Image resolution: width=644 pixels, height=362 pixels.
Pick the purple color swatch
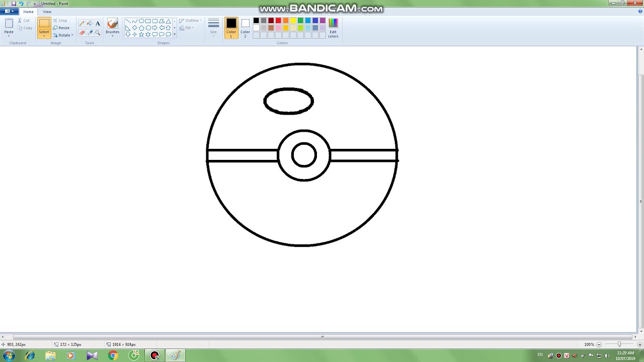323,21
